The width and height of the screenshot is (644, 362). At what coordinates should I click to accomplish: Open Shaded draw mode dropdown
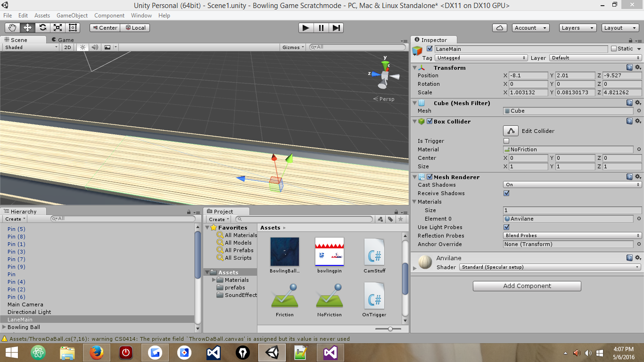click(31, 47)
